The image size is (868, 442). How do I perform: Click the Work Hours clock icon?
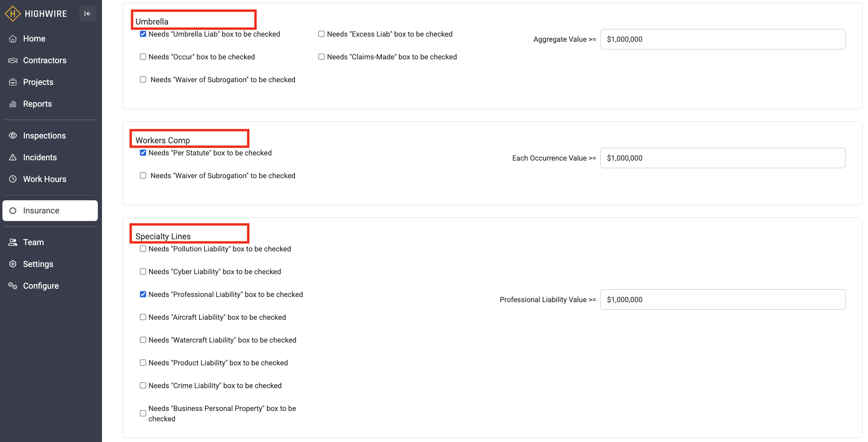pyautogui.click(x=13, y=179)
